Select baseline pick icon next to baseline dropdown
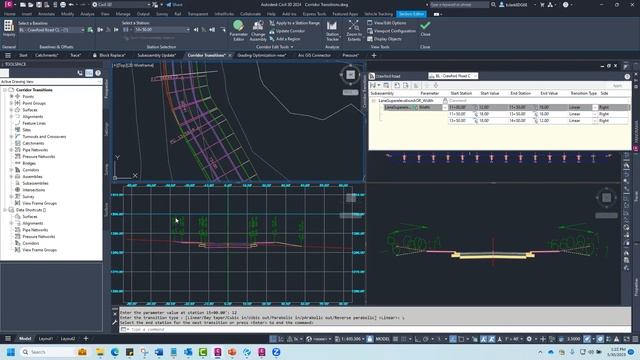Screen dimensions: 640x360 coord(90,30)
